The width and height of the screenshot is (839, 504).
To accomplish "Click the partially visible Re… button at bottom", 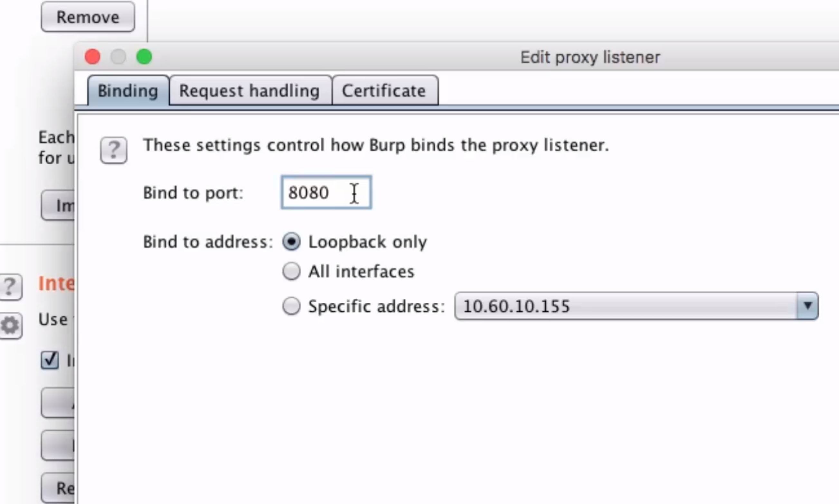I will point(58,488).
